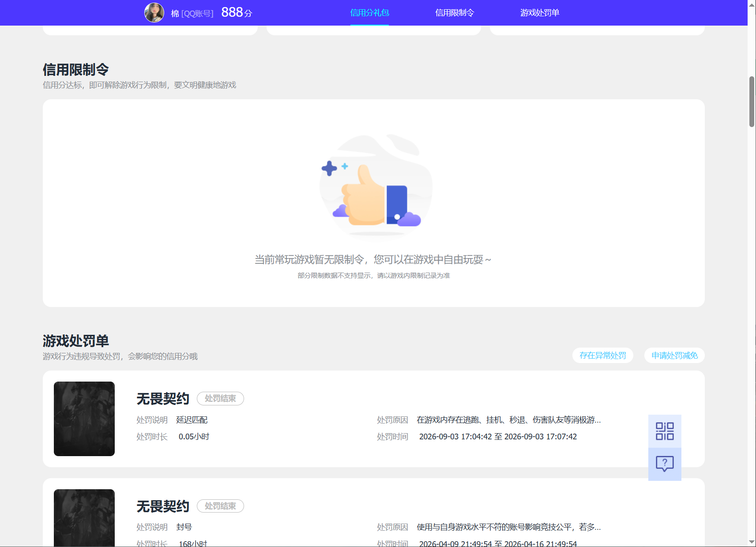Click the 0.05小时 duration value

pos(194,437)
